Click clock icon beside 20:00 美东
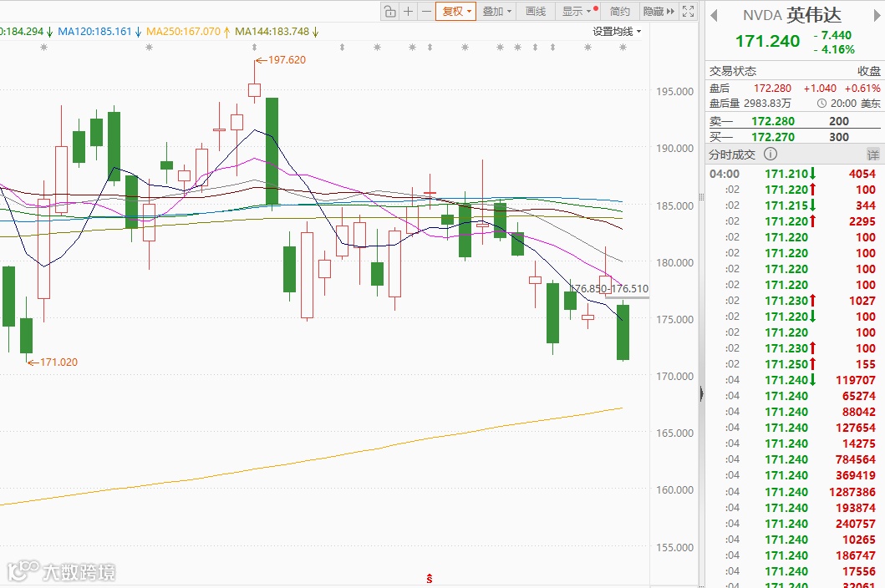Screen dimensions: 885x588 (821, 104)
